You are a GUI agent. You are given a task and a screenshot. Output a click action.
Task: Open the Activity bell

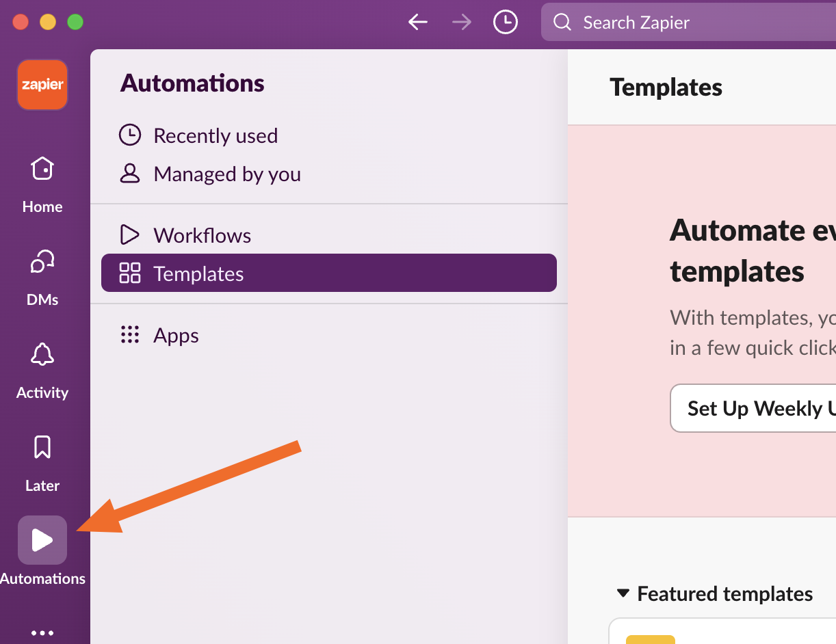(42, 369)
